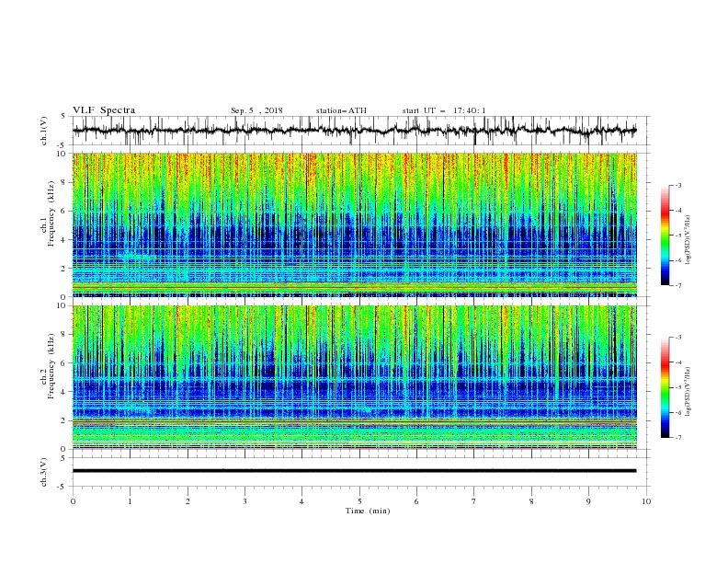Click the "6" kHz tick of ch.2 spectrogram
Viewport: 728px width, 563px height.
65,363
